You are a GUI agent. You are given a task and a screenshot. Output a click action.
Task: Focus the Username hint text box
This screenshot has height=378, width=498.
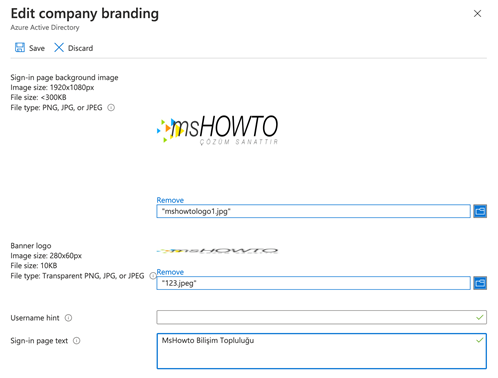321,317
